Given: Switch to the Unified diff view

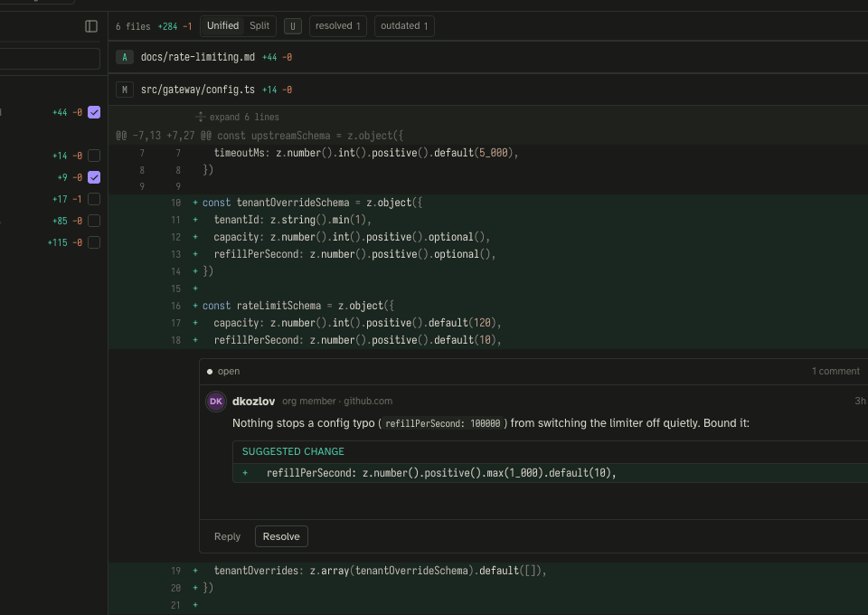Looking at the screenshot, I should (x=222, y=26).
